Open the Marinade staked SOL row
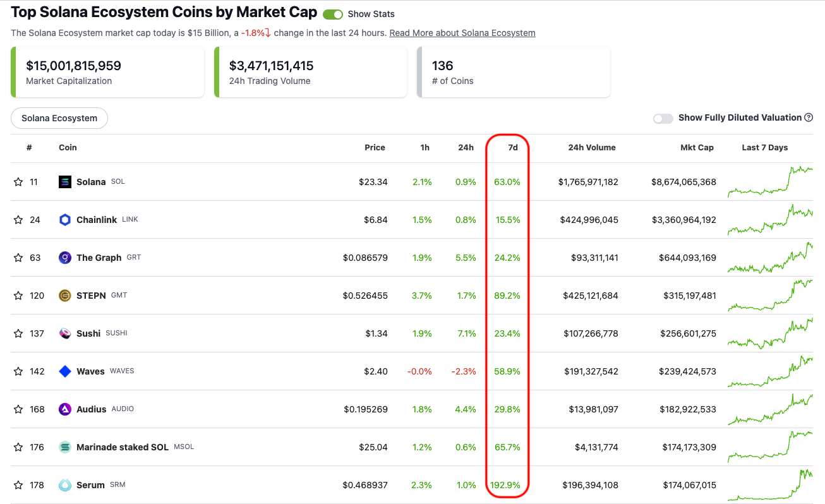The image size is (825, 504). [122, 447]
